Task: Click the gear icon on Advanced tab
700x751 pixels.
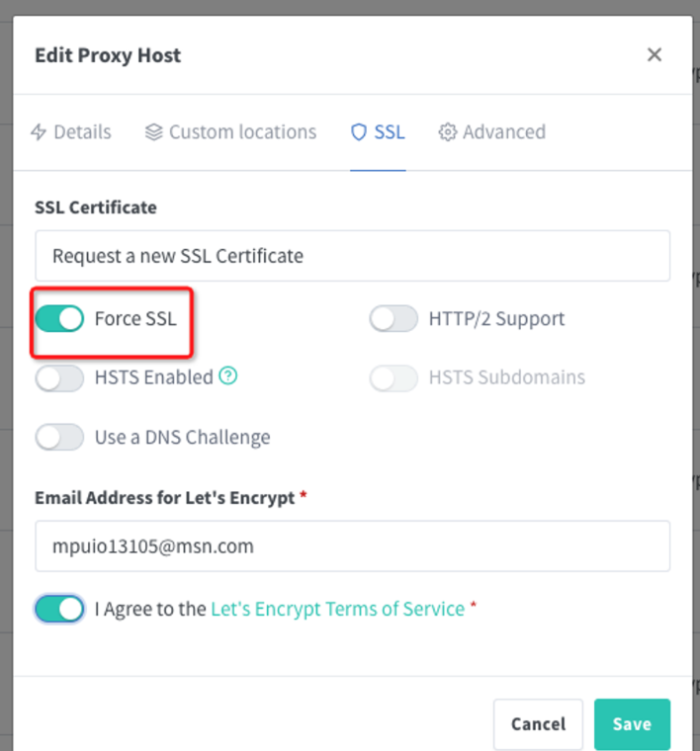Action: click(x=448, y=132)
